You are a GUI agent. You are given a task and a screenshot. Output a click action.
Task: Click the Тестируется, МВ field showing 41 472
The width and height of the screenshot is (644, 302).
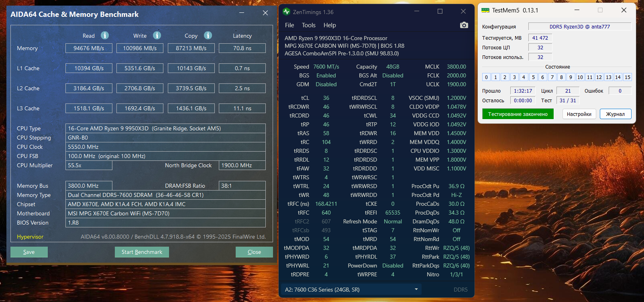pos(540,38)
